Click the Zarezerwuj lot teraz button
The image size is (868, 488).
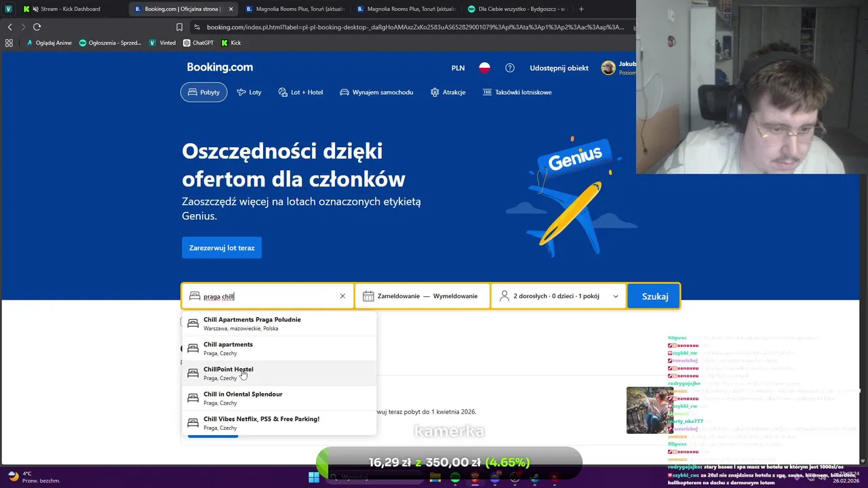coord(222,247)
